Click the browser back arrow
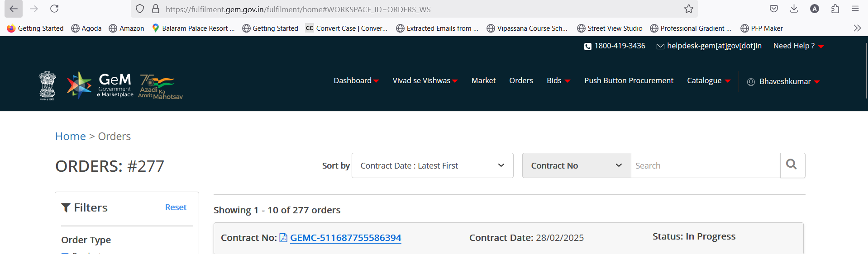Image resolution: width=868 pixels, height=254 pixels. tap(14, 9)
